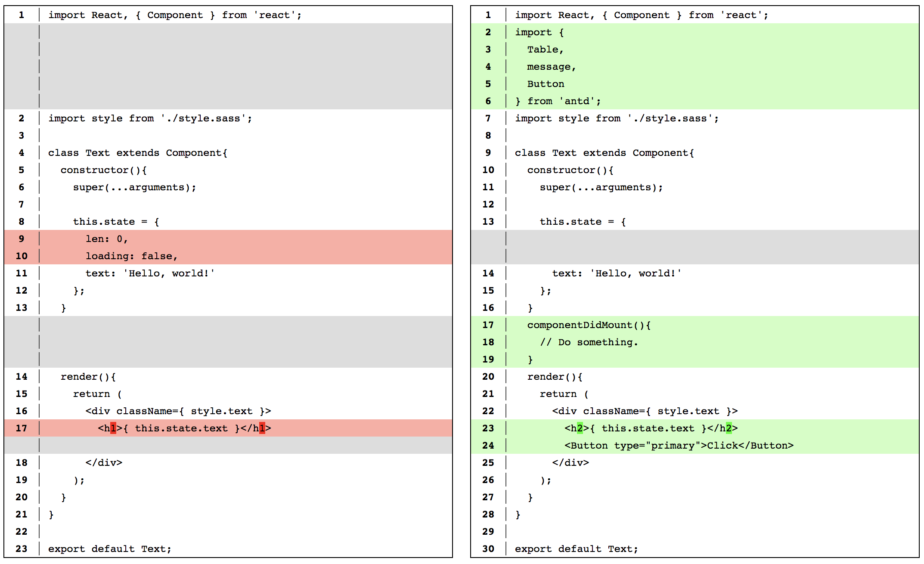924x564 pixels.
Task: Click the Button type="primary" added line
Action: click(679, 446)
